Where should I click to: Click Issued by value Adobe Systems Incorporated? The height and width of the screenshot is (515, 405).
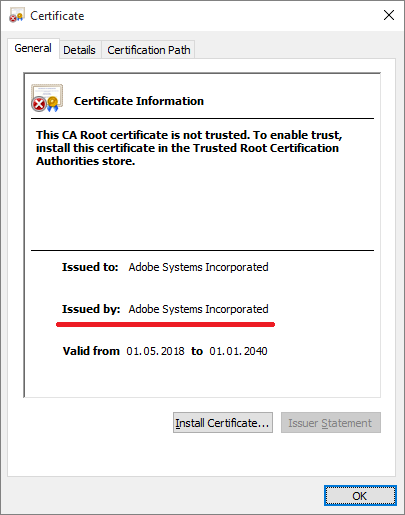198,309
